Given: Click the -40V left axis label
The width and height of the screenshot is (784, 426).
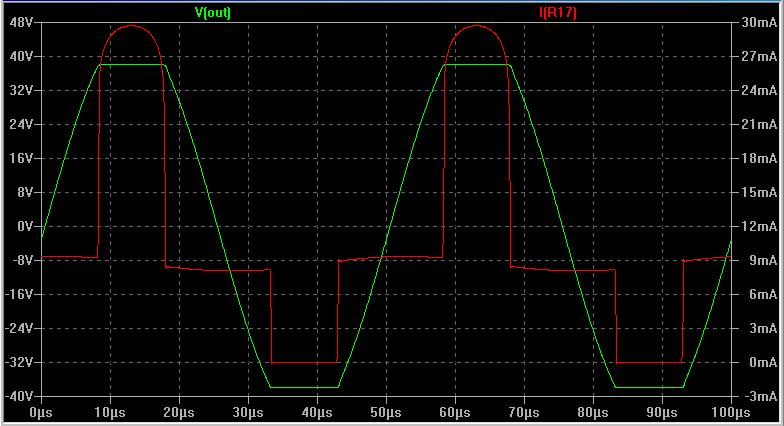Looking at the screenshot, I should tap(19, 396).
